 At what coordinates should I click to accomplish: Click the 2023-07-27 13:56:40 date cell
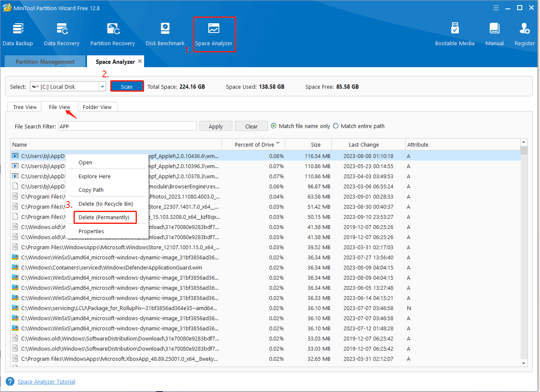(368, 257)
